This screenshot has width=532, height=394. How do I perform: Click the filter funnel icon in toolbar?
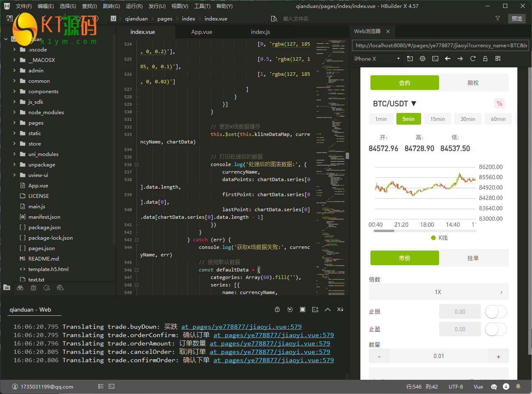click(x=498, y=18)
